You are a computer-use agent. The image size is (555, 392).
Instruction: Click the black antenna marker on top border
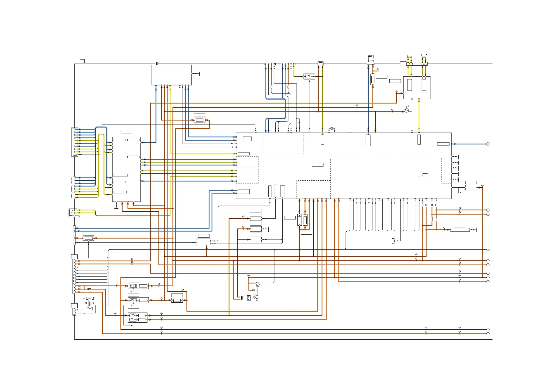click(x=157, y=63)
